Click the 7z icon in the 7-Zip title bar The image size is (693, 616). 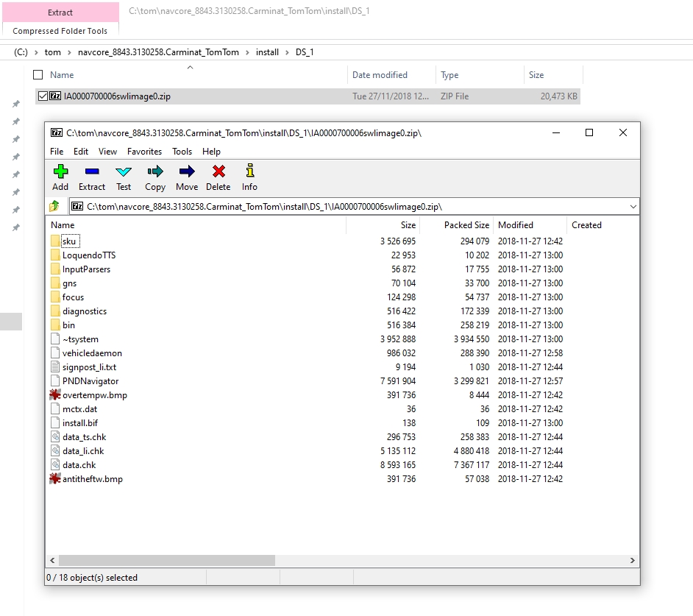pyautogui.click(x=57, y=132)
